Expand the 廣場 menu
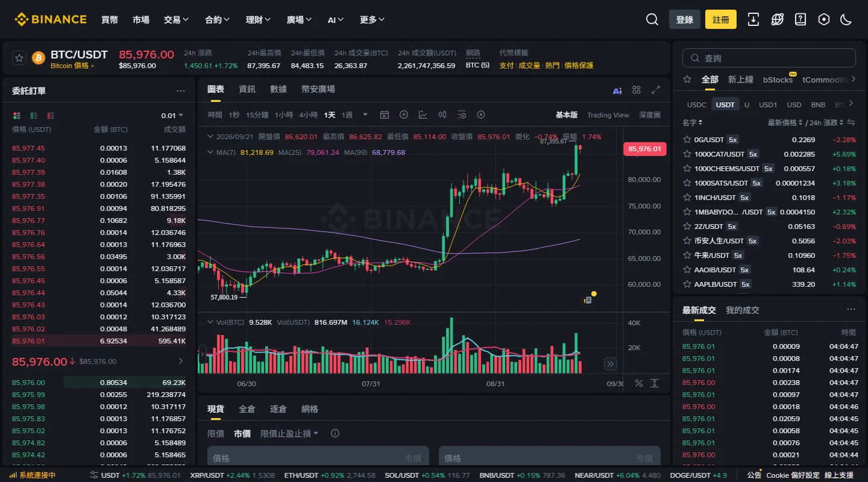The width and height of the screenshot is (868, 482). point(300,19)
